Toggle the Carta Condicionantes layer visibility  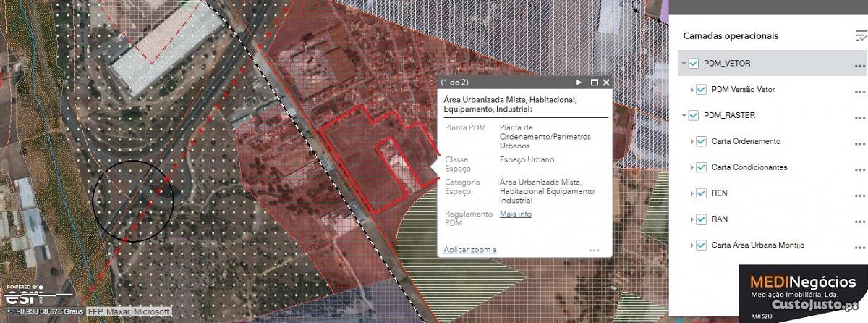[x=701, y=167]
